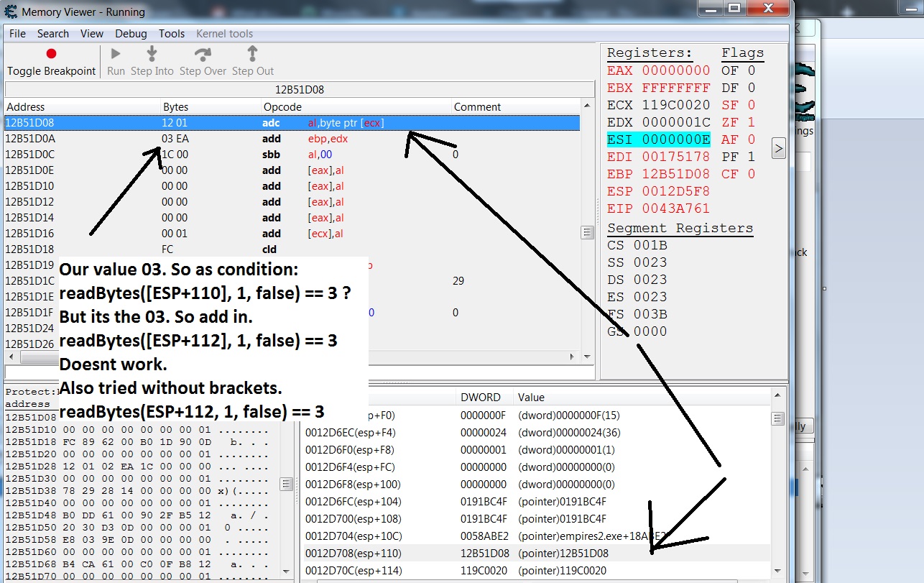Viewport: 924px width, 583px height.
Task: Click the EAX register value
Action: (x=675, y=70)
